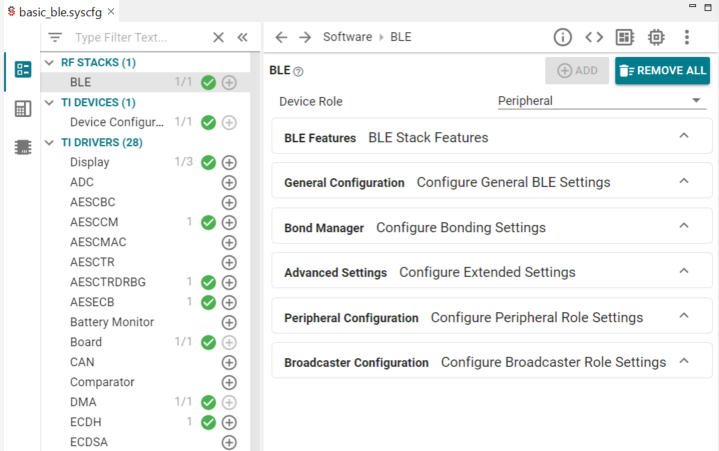The height and width of the screenshot is (451, 719).
Task: Select BLE in the module tree
Action: 80,82
